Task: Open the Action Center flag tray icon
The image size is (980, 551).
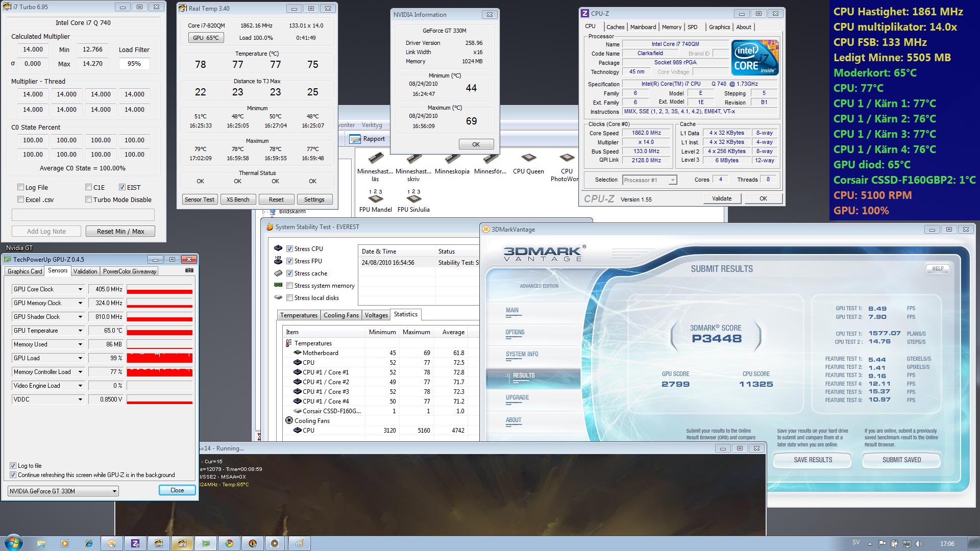Action: [881, 543]
